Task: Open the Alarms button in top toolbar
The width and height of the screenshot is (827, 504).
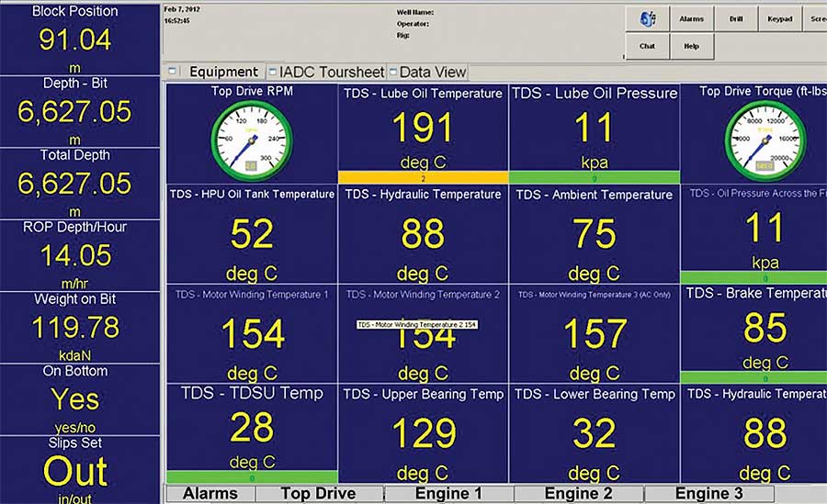Action: [692, 18]
